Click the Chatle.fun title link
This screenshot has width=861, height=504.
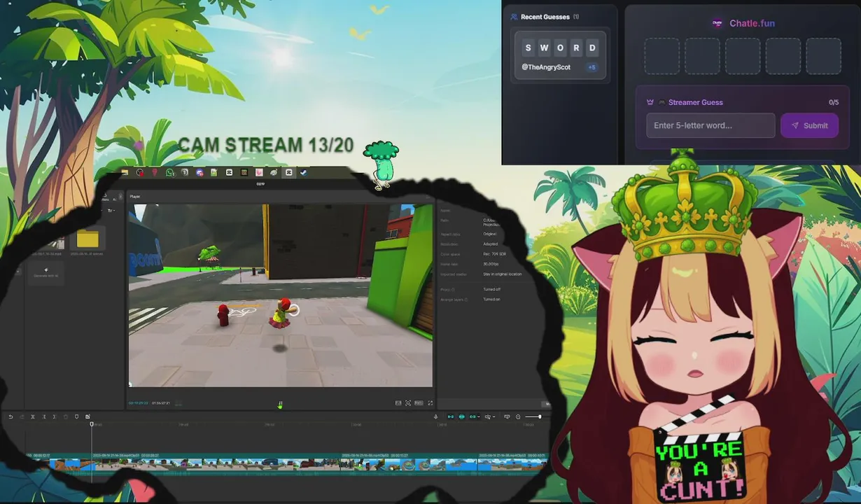(752, 23)
